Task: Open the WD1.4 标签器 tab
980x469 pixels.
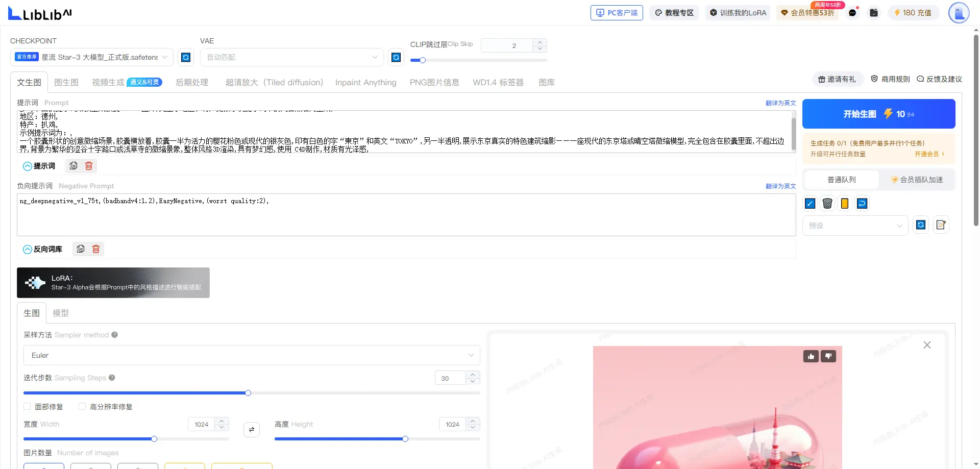Action: coord(498,82)
